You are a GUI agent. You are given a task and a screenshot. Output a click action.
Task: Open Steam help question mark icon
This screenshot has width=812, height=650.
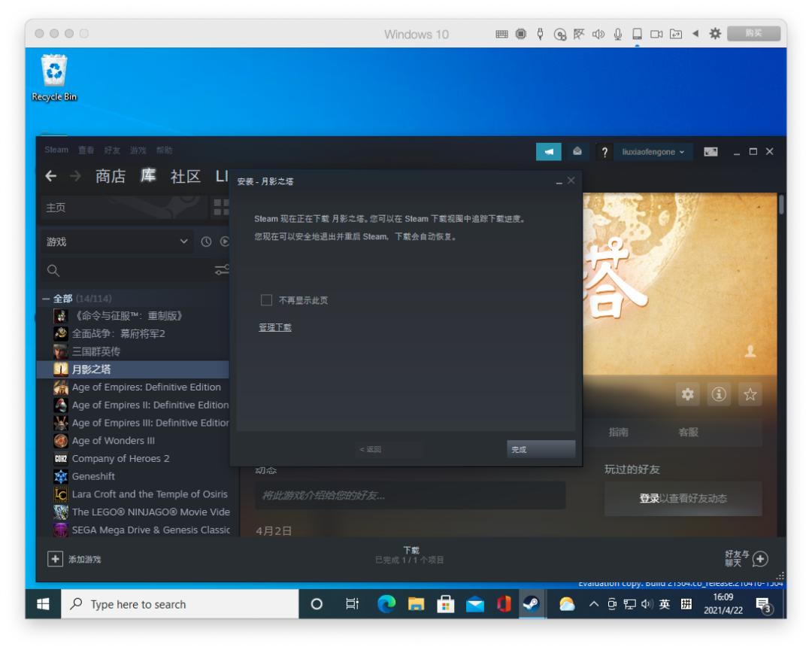pos(604,152)
